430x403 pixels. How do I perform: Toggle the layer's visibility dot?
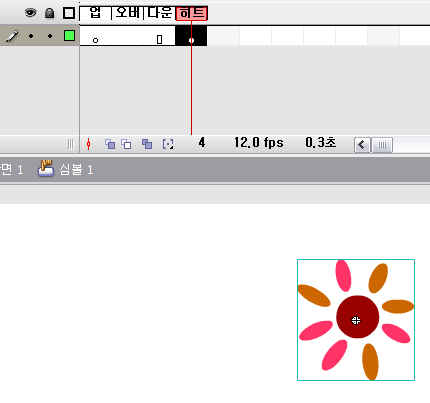coord(31,36)
